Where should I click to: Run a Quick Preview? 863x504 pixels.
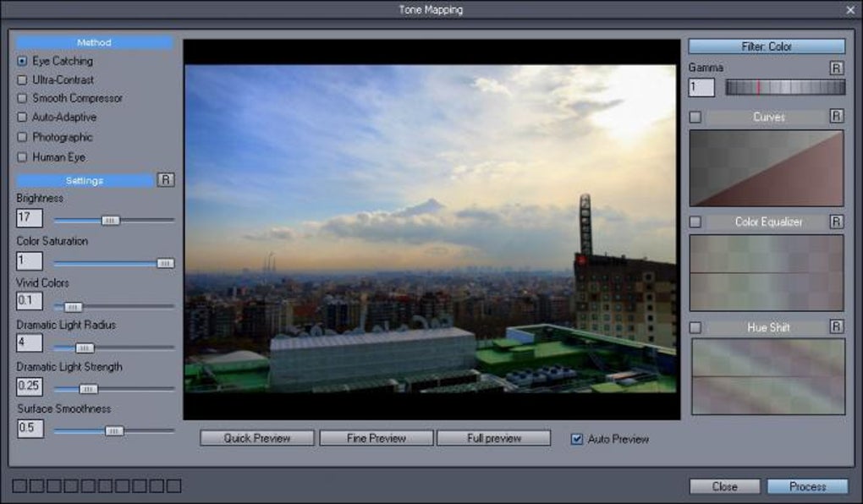pyautogui.click(x=257, y=438)
